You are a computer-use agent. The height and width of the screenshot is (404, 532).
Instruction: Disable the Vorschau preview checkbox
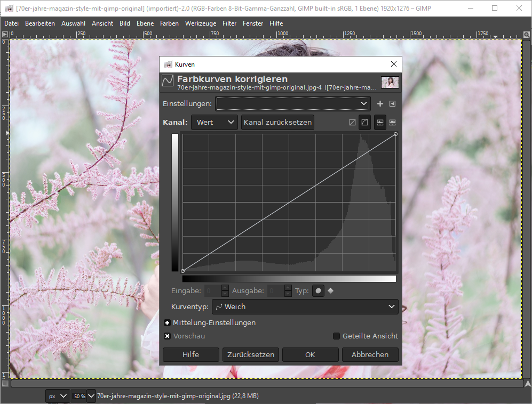[168, 336]
